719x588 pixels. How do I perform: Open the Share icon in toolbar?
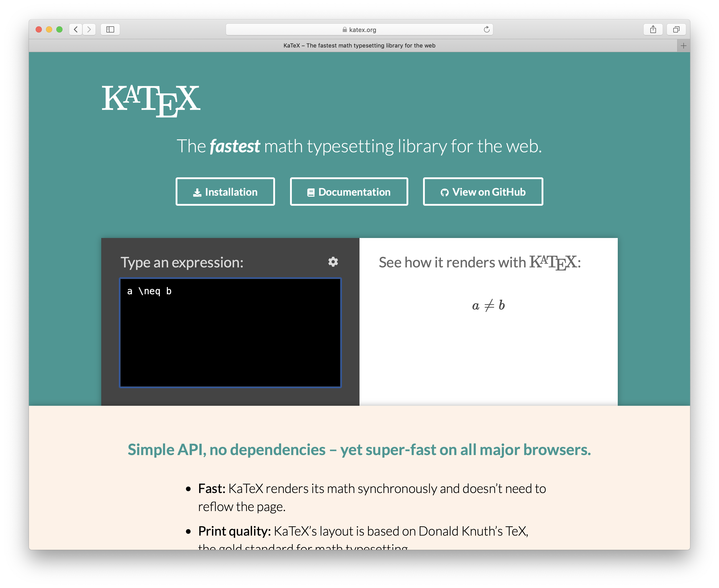coord(653,29)
